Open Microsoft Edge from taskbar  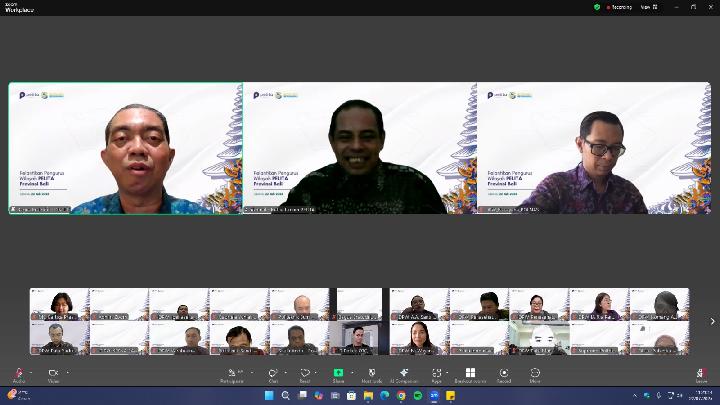385,395
